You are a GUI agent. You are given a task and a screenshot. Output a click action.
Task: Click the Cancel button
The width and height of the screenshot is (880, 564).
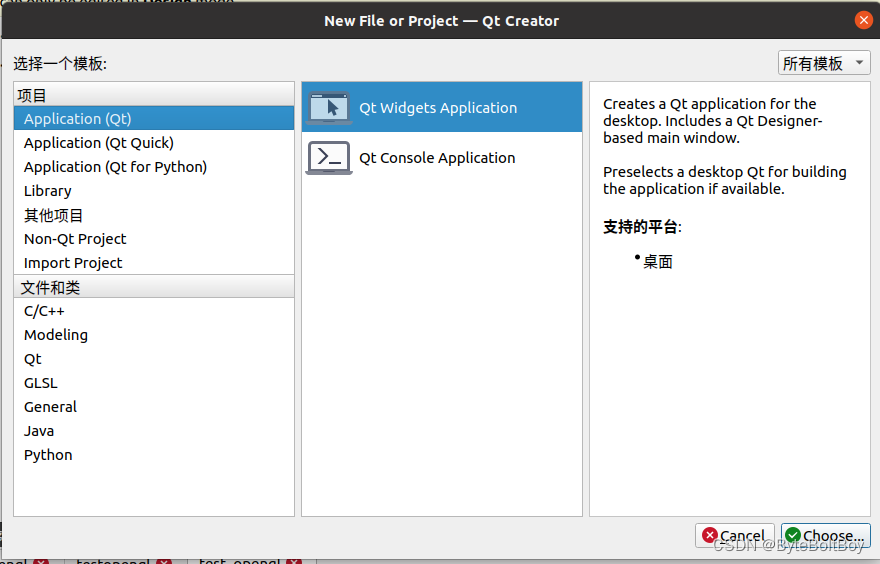[x=735, y=535]
